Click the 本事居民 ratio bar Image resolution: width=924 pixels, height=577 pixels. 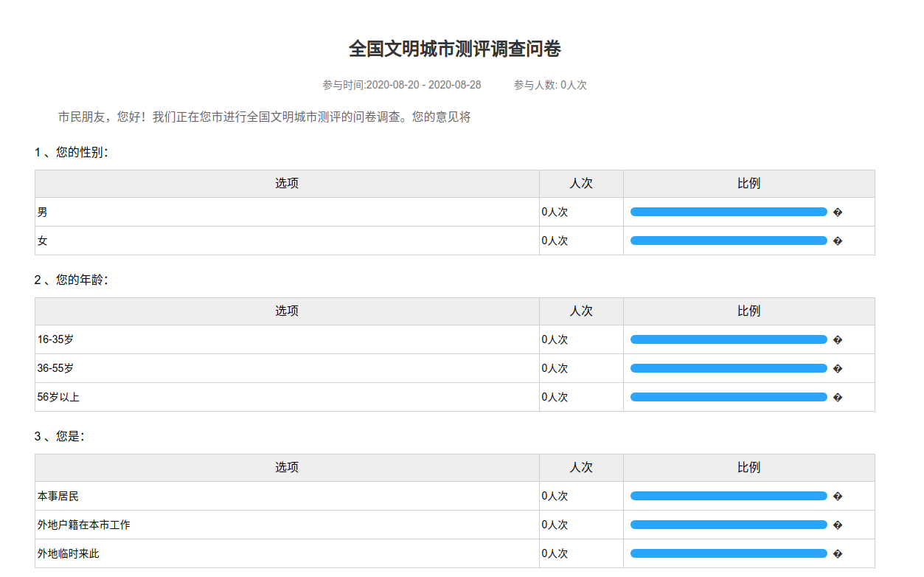tap(729, 496)
